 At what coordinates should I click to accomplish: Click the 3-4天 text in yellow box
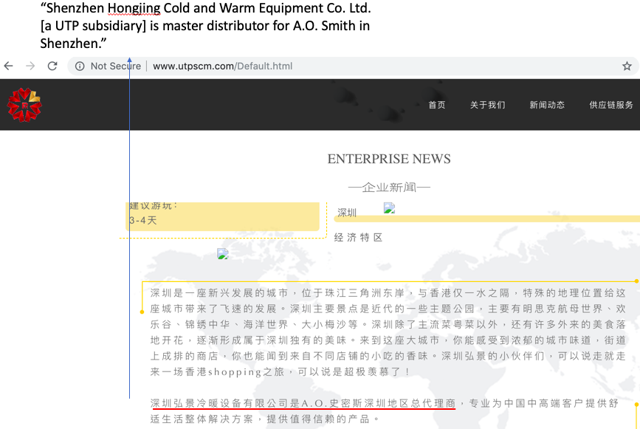click(143, 220)
